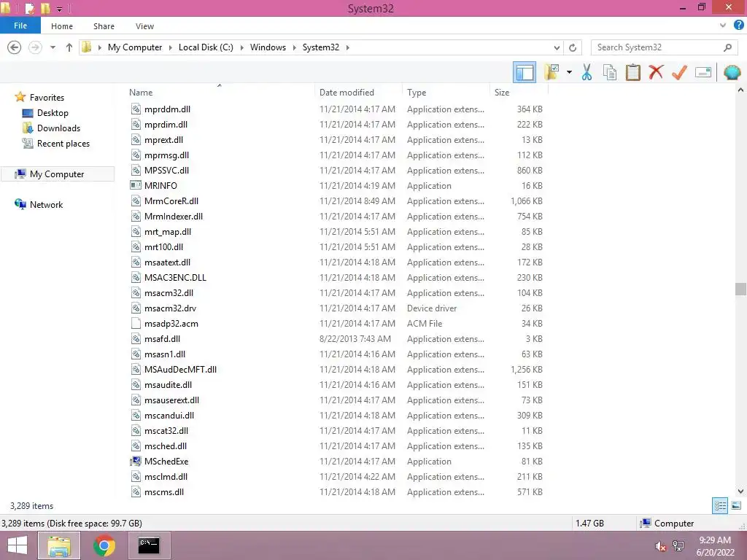The image size is (747, 560).
Task: Open the folder options dropdown arrow
Action: click(569, 72)
